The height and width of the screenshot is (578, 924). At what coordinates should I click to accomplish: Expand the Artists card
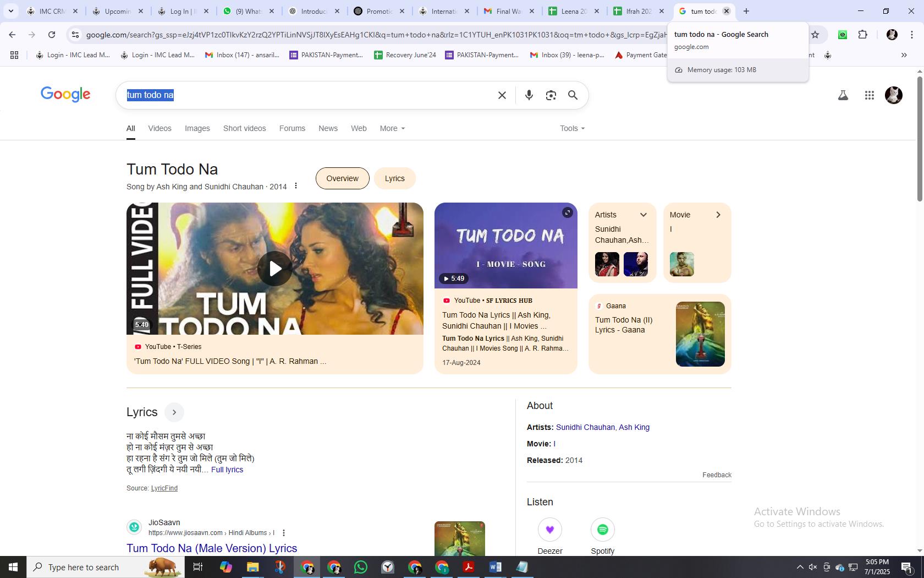(643, 215)
